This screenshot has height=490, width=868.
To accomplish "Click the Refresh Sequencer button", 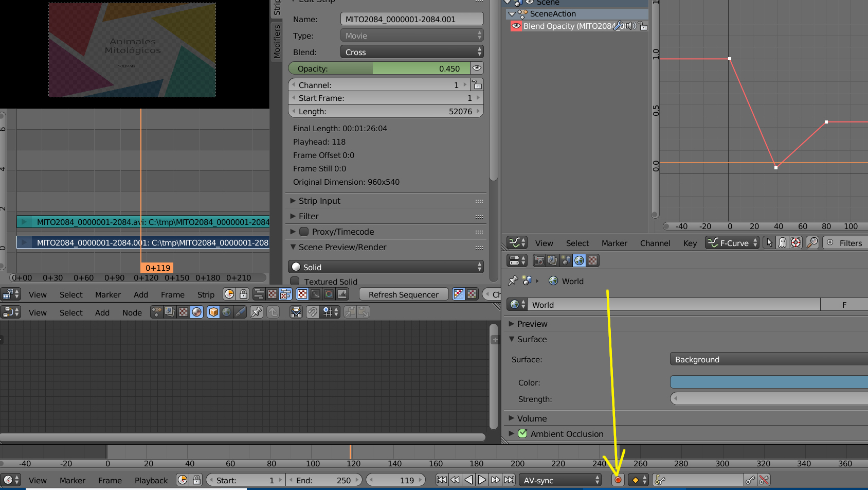I will point(403,294).
